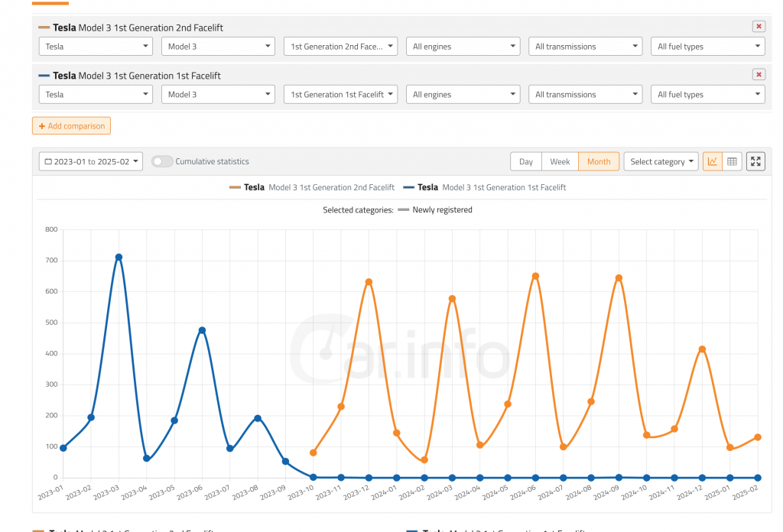Screen dimensions: 783x532
Task: Open All fuel types dropdown in 1st Facelift row
Action: click(707, 94)
